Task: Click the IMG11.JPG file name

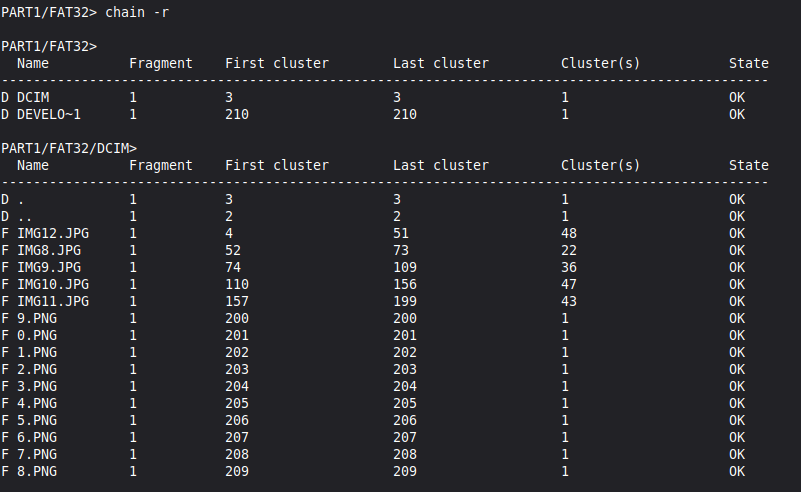Action: pos(53,301)
